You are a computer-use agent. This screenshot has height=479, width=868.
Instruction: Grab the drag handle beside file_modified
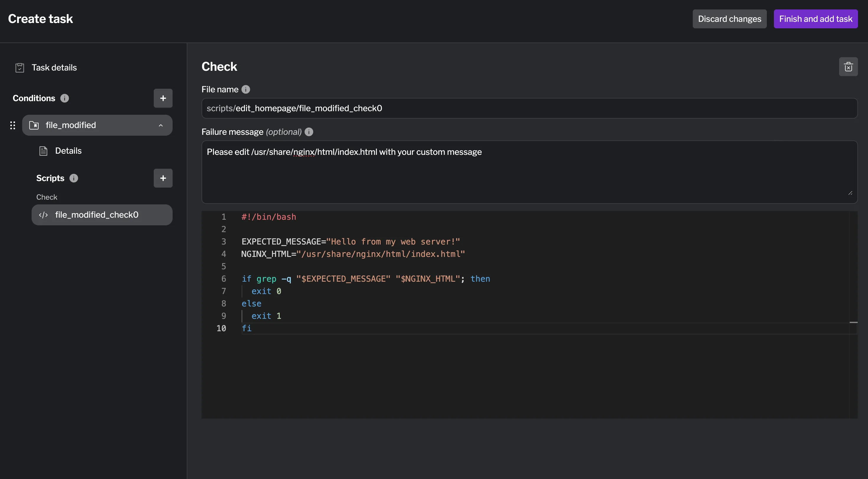coord(13,125)
